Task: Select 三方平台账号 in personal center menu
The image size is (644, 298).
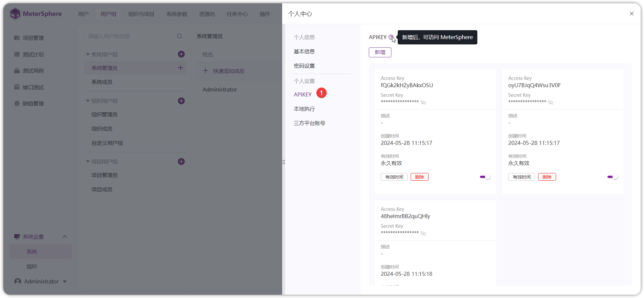Action: (x=309, y=123)
